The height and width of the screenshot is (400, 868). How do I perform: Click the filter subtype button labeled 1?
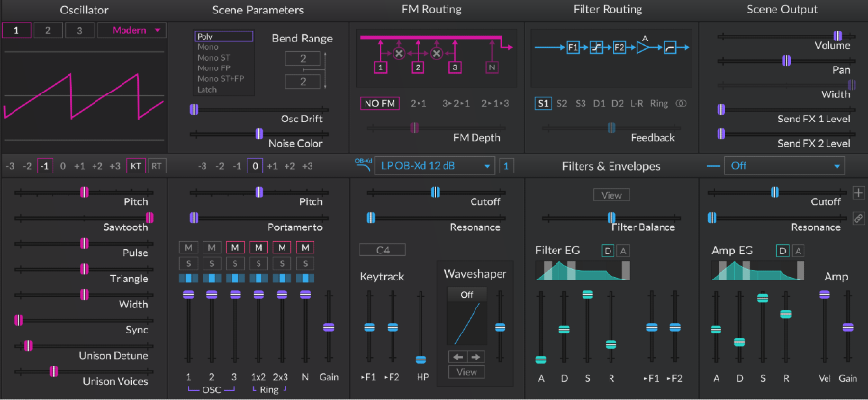pyautogui.click(x=506, y=166)
